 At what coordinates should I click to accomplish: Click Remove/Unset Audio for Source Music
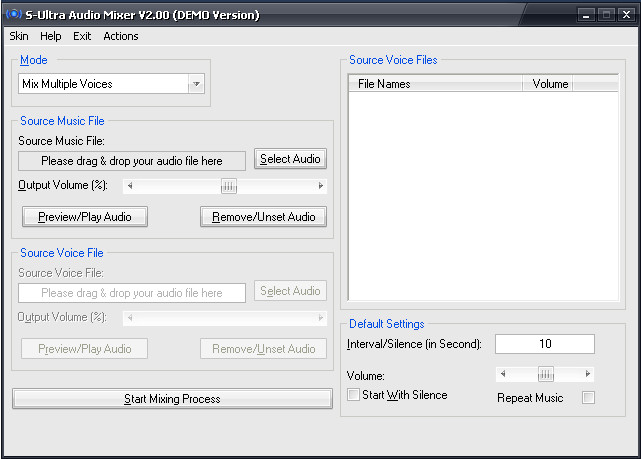[264, 217]
